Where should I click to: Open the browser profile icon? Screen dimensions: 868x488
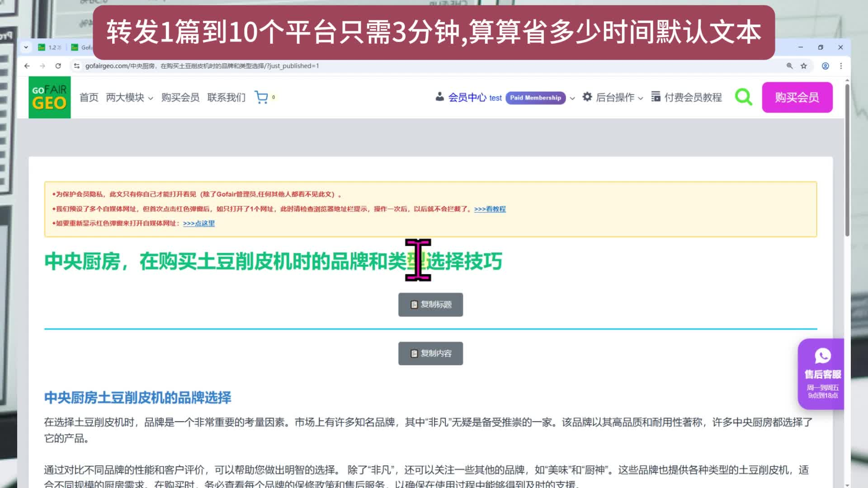point(826,66)
